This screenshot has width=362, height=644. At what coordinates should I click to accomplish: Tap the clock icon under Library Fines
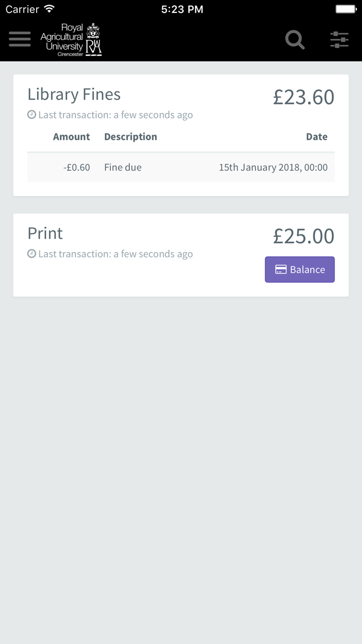tap(32, 115)
